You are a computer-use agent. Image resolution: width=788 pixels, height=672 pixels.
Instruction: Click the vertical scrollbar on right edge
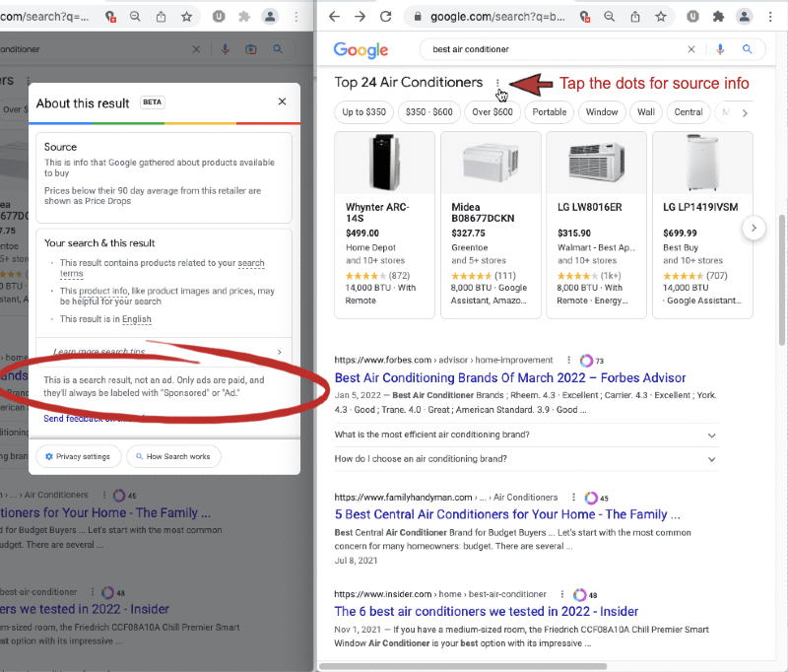coord(781,280)
